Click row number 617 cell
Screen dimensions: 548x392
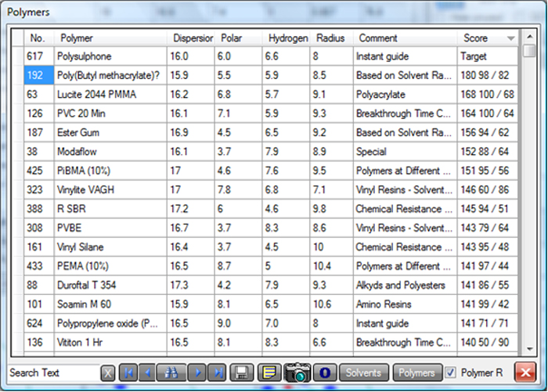39,56
